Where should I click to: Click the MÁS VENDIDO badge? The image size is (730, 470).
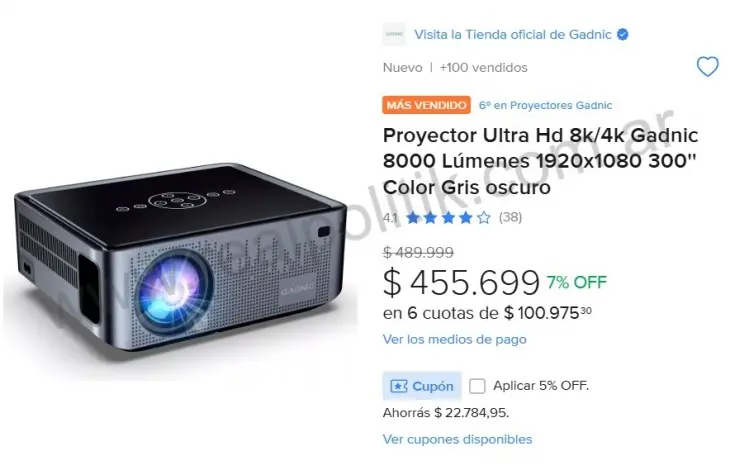[426, 105]
